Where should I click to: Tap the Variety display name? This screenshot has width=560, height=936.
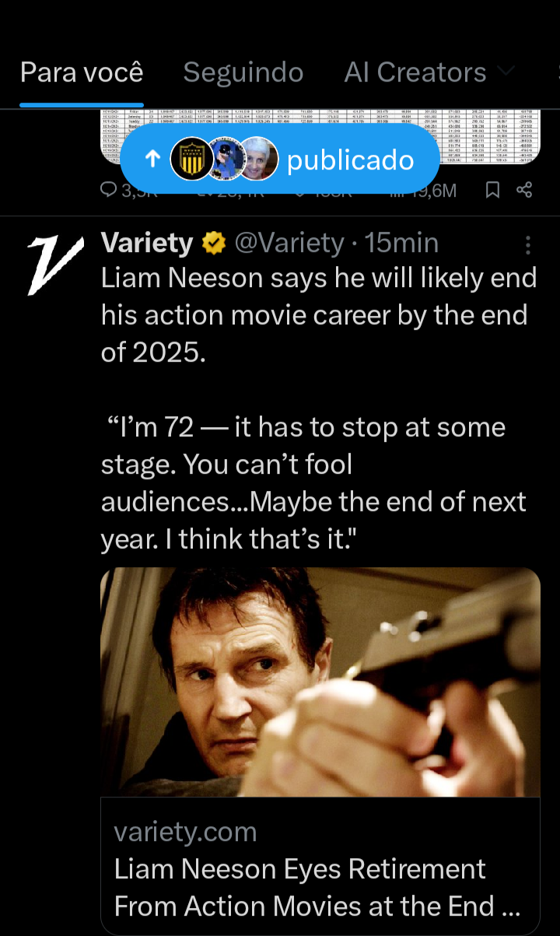pos(146,244)
